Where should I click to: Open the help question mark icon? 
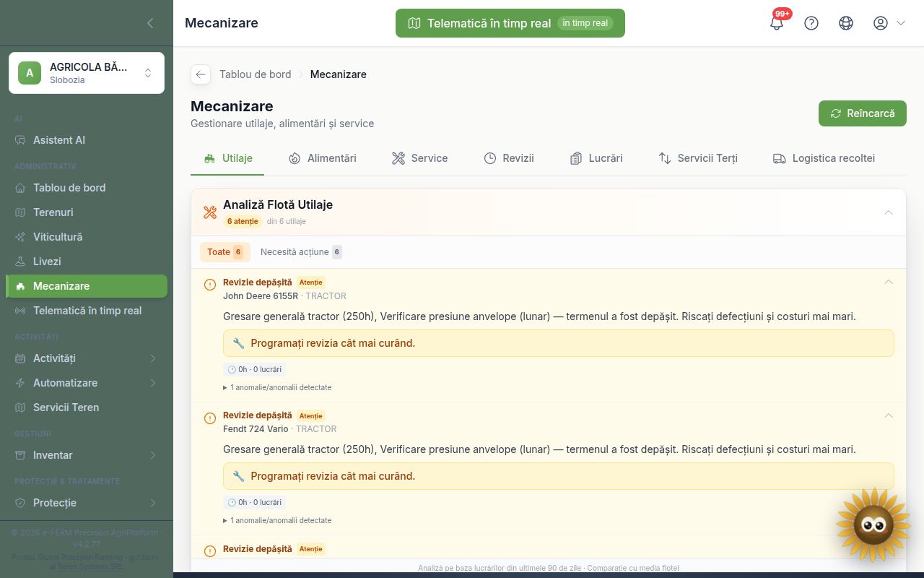click(811, 23)
